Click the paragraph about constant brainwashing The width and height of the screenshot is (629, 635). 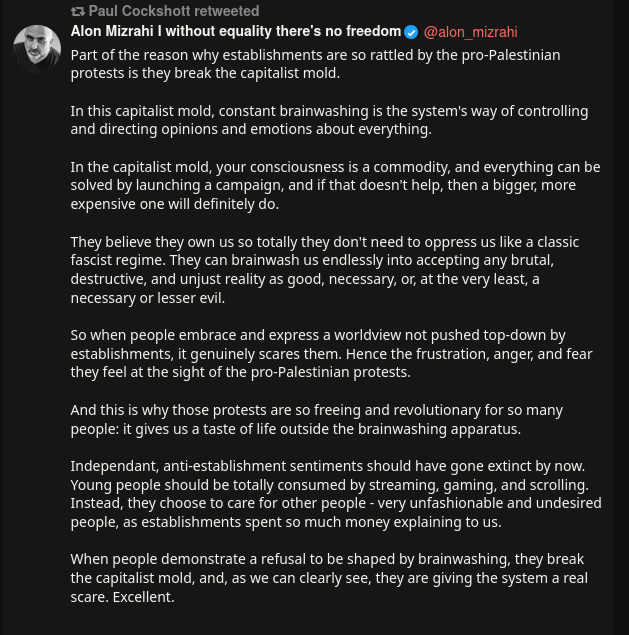pyautogui.click(x=329, y=119)
